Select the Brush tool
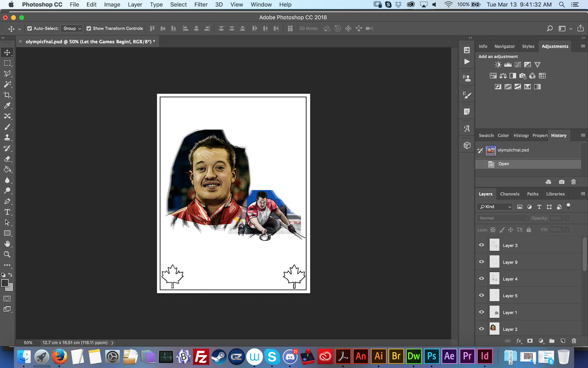This screenshot has height=368, width=588. 7,127
